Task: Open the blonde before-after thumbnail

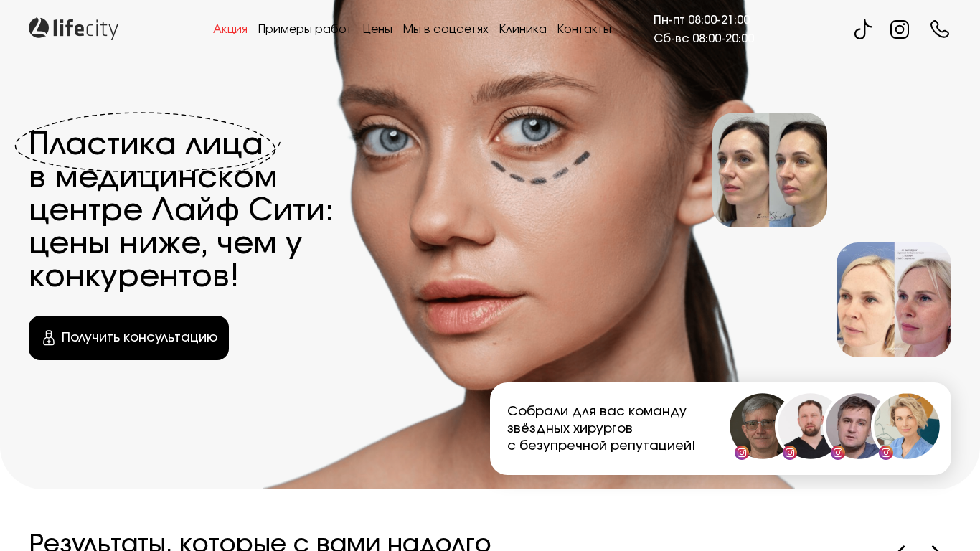Action: tap(894, 300)
